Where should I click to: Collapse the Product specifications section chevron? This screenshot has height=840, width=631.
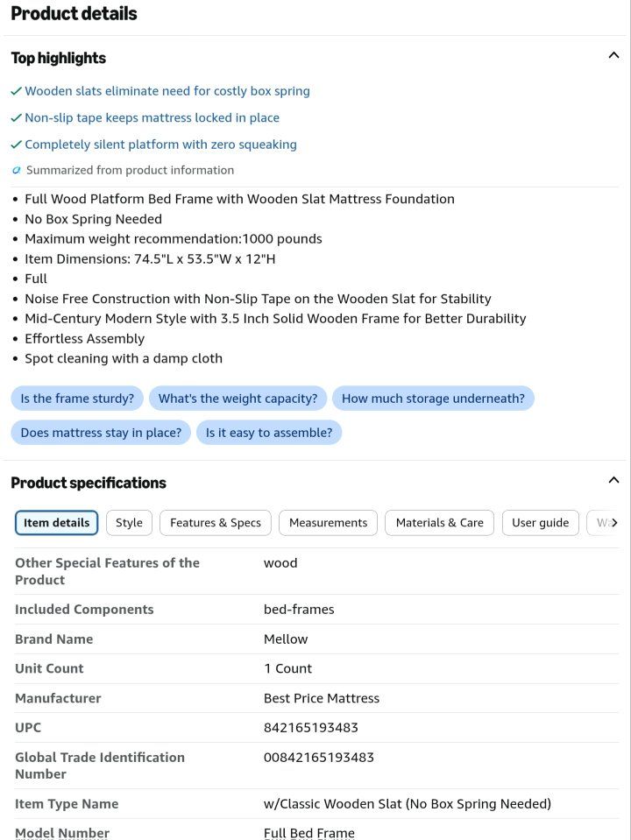[613, 480]
